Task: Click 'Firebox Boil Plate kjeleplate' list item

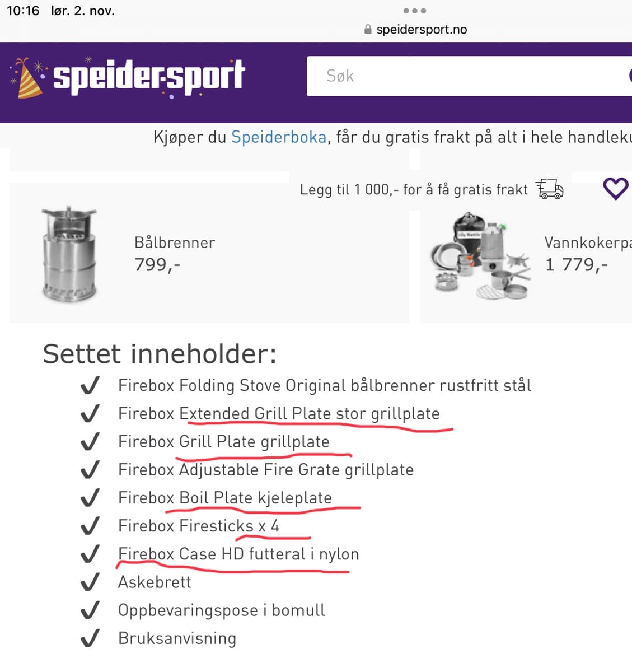Action: pos(225,498)
